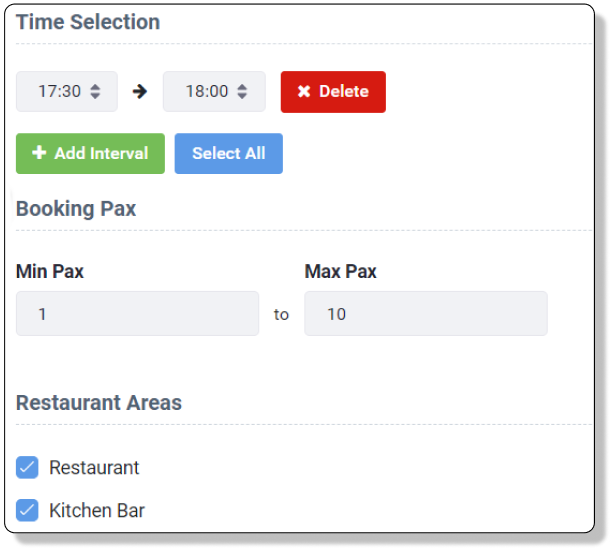Viewport: 613px width, 549px height.
Task: Add a new time interval
Action: pos(90,153)
